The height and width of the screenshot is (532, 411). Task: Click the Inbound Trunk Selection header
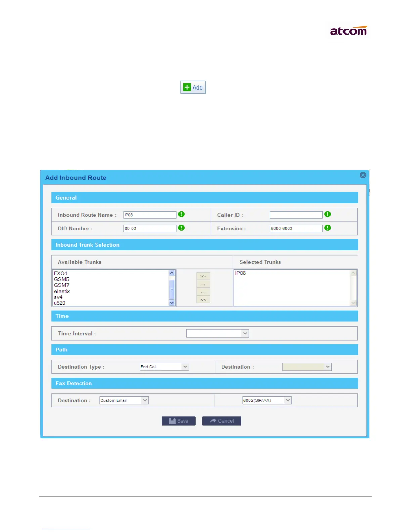(204, 245)
